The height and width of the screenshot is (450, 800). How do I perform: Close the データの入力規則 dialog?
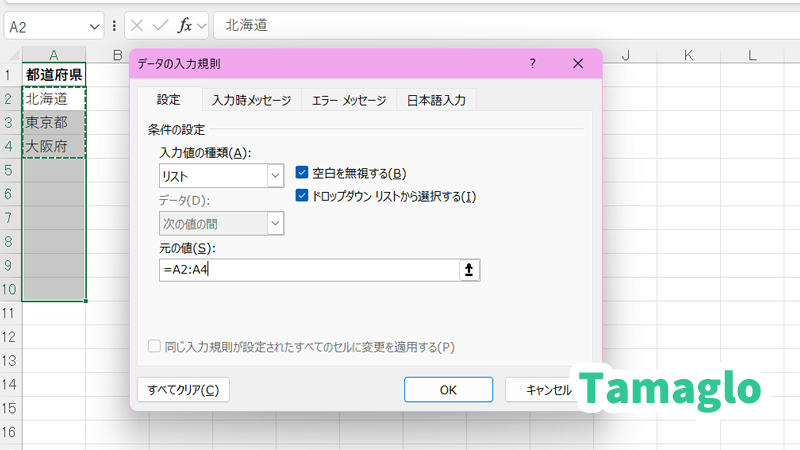click(577, 64)
